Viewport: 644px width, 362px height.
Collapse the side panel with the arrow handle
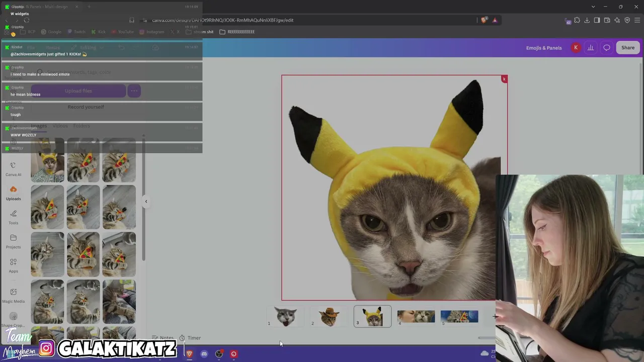[146, 201]
